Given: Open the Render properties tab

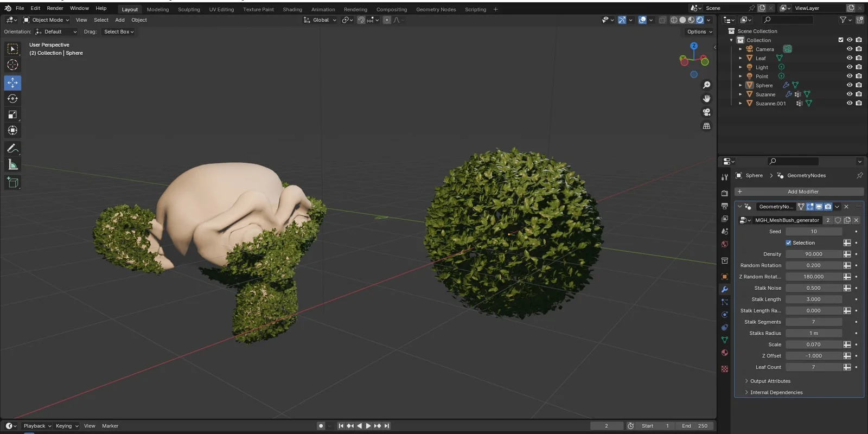Looking at the screenshot, I should (x=724, y=193).
